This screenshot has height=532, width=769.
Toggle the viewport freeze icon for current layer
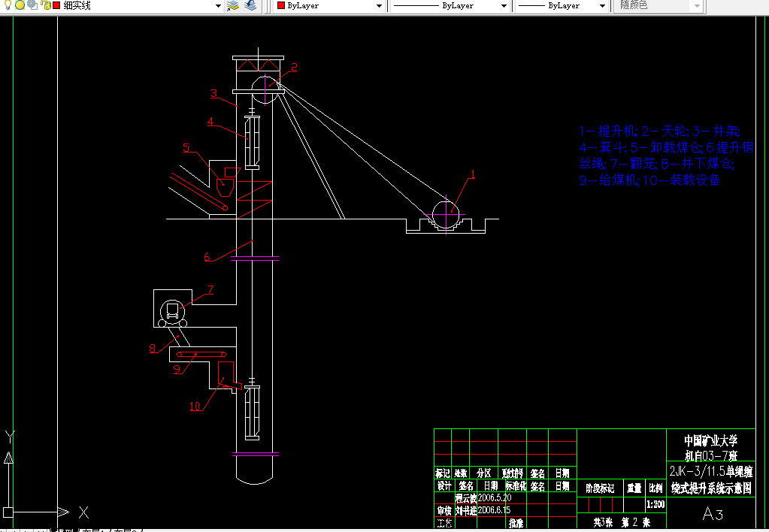click(32, 5)
